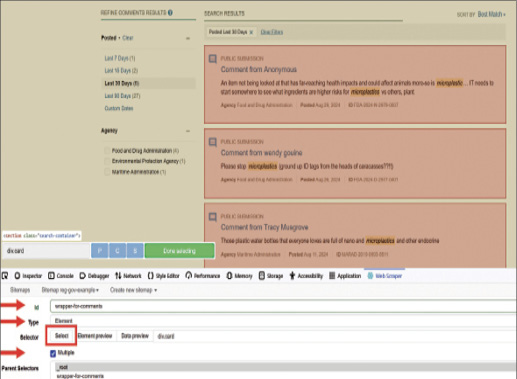Click the S selection button

click(135, 251)
